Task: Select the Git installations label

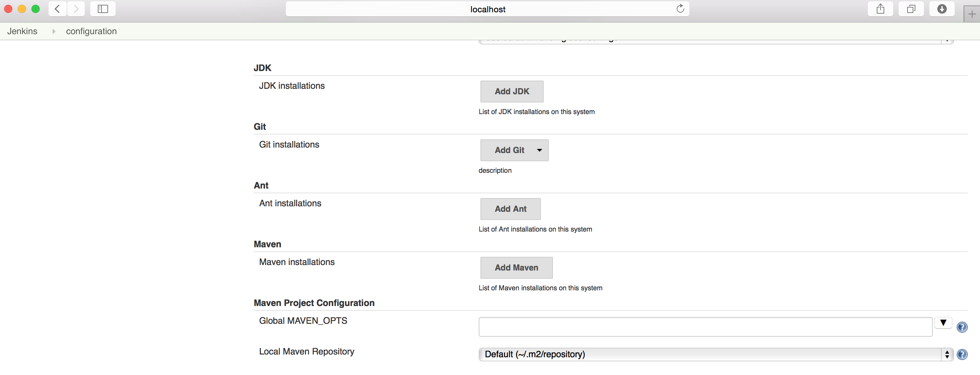Action: click(289, 145)
